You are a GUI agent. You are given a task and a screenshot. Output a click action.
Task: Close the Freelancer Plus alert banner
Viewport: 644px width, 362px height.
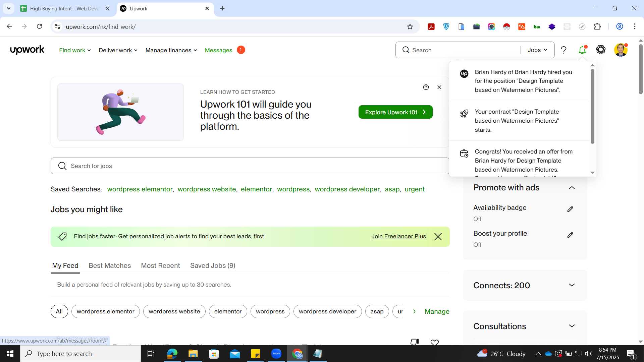click(x=438, y=237)
